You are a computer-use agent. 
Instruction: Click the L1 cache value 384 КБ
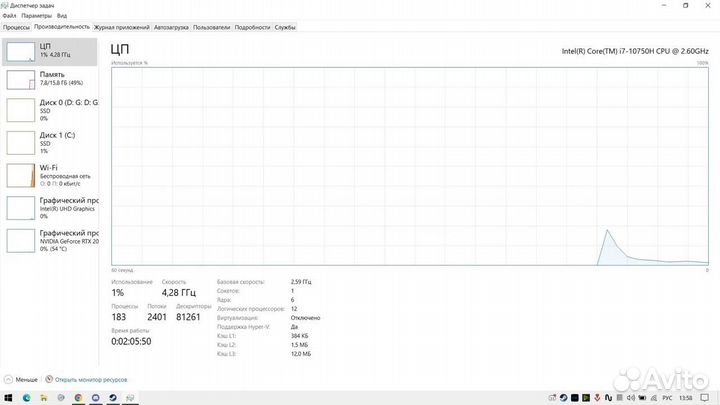click(x=299, y=336)
